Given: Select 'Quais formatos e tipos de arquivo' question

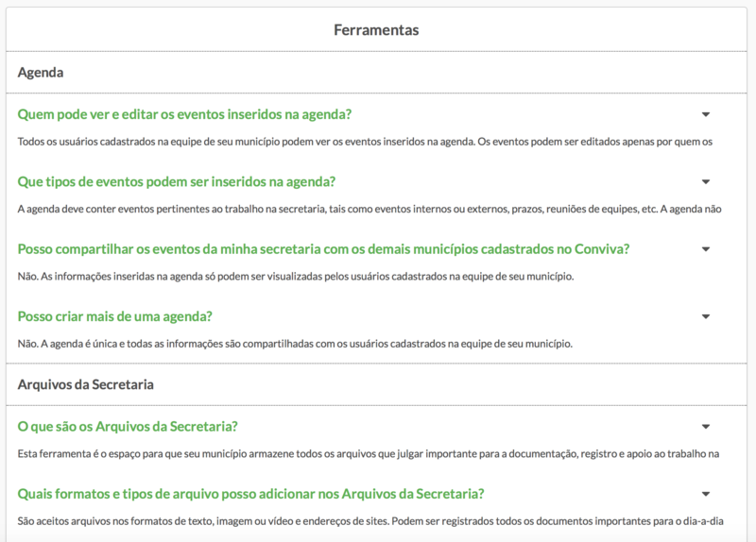Looking at the screenshot, I should [251, 494].
